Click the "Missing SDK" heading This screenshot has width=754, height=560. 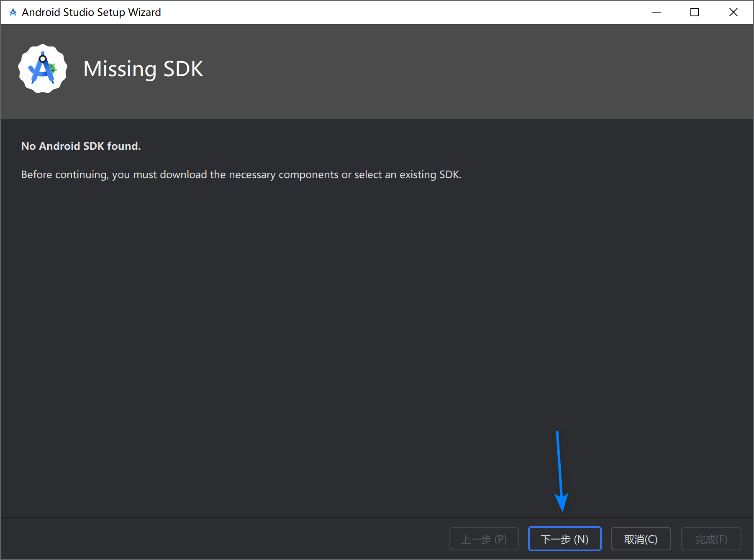[x=143, y=69]
